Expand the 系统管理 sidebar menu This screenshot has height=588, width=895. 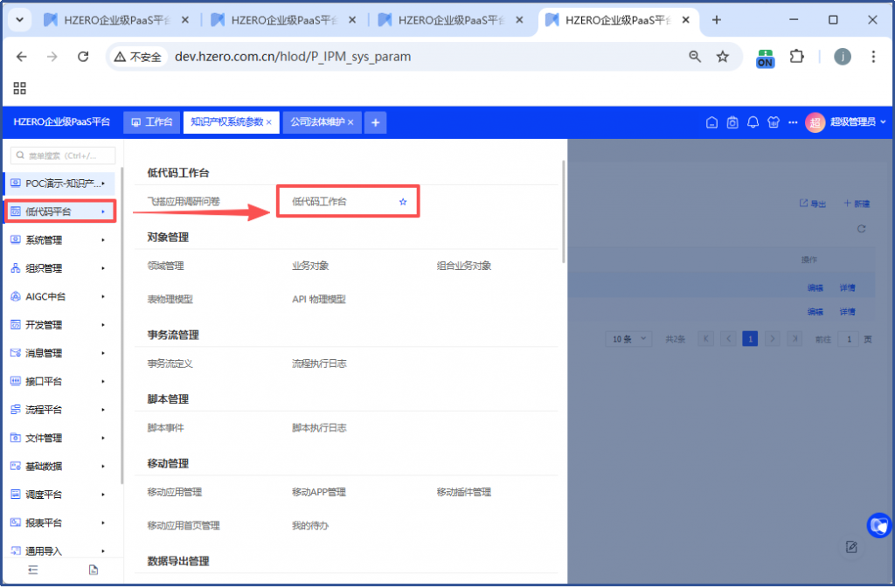click(x=58, y=240)
